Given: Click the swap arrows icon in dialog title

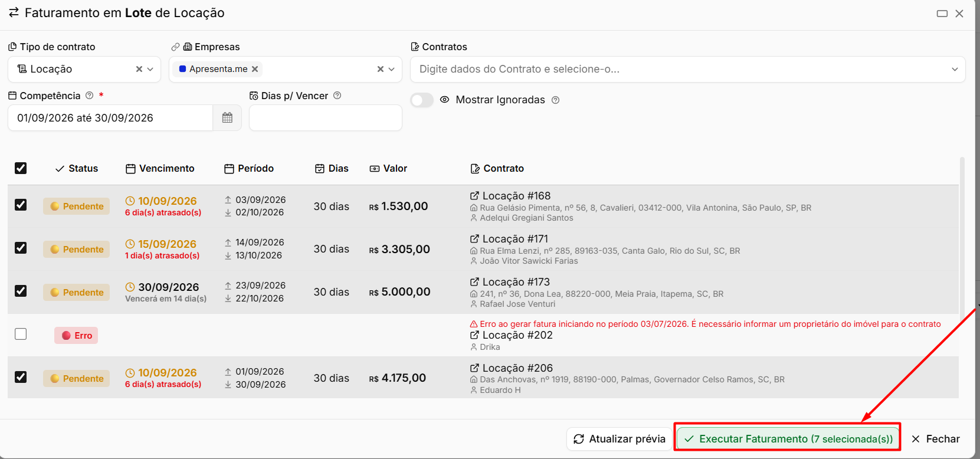Looking at the screenshot, I should tap(14, 12).
